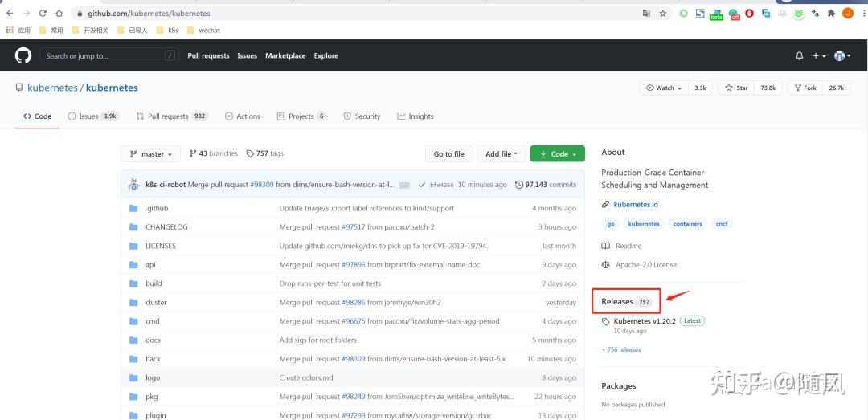Open the plus create-new dropdown
The width and height of the screenshot is (868, 420).
click(819, 56)
